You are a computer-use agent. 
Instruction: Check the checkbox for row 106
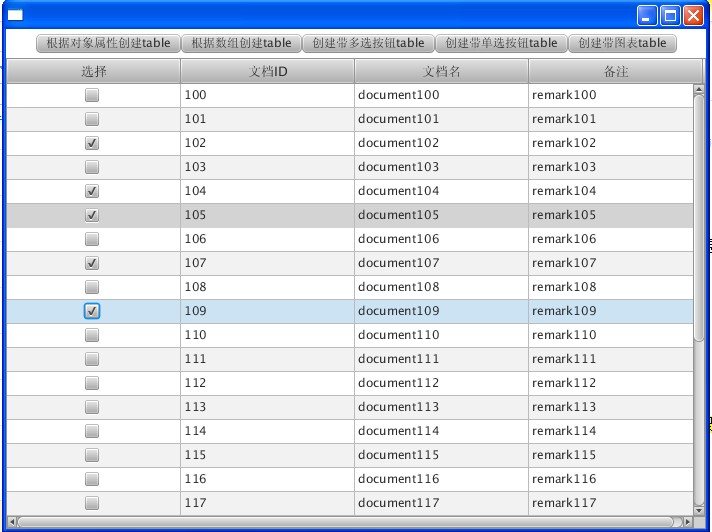click(92, 239)
